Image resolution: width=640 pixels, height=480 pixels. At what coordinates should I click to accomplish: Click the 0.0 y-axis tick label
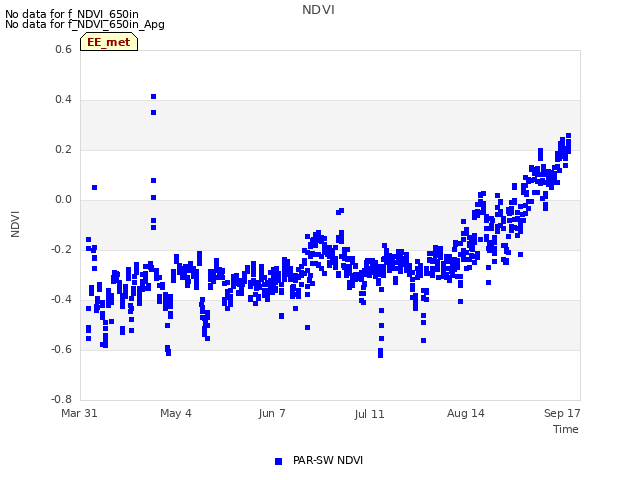[63, 200]
